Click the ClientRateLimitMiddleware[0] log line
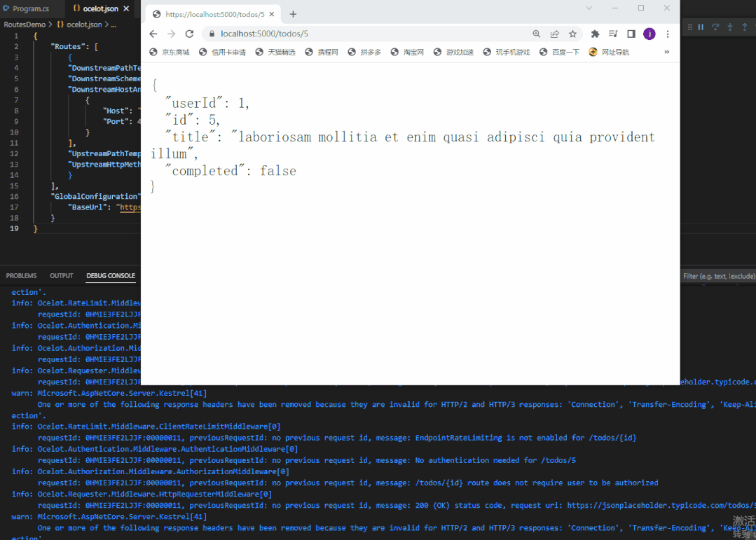The height and width of the screenshot is (540, 756). (146, 427)
